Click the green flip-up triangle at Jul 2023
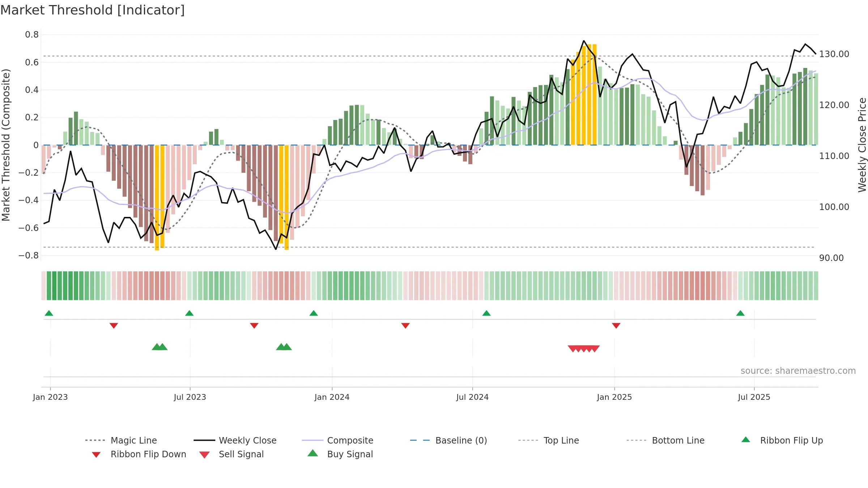The width and height of the screenshot is (868, 488). (189, 313)
